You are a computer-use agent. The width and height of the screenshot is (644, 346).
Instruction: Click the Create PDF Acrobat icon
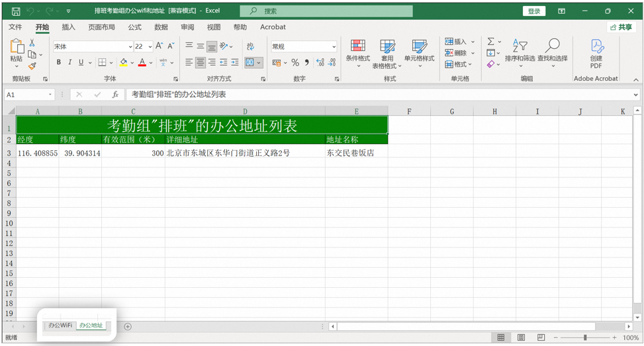596,47
